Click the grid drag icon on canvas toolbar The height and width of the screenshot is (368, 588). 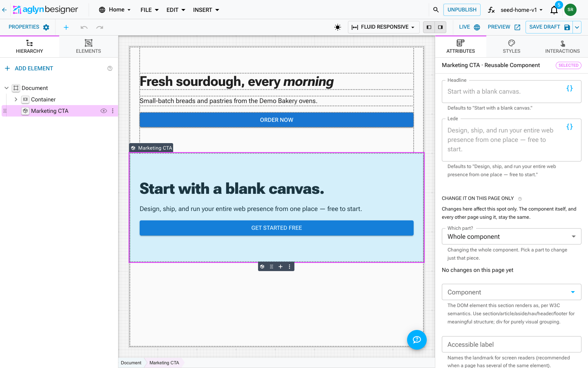coord(272,267)
